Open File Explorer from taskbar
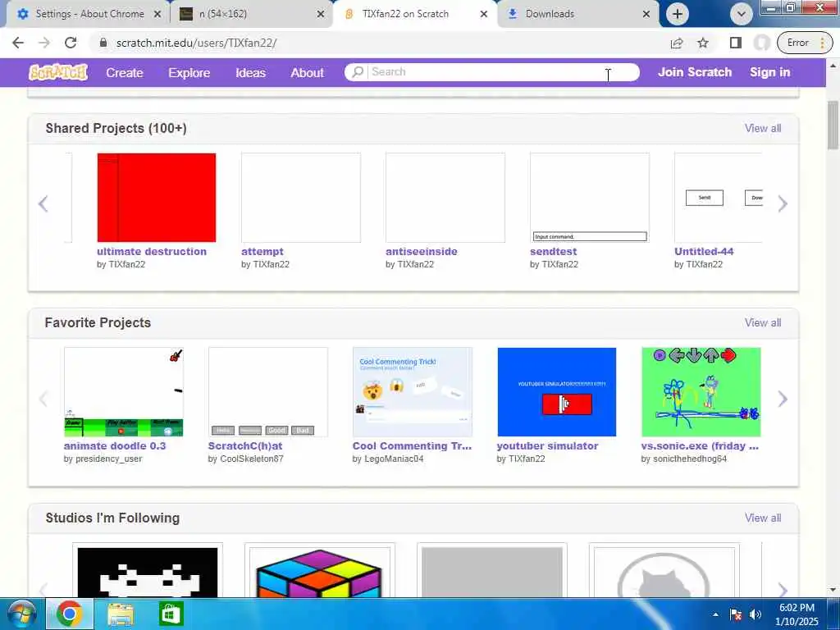The width and height of the screenshot is (840, 630). [x=121, y=614]
